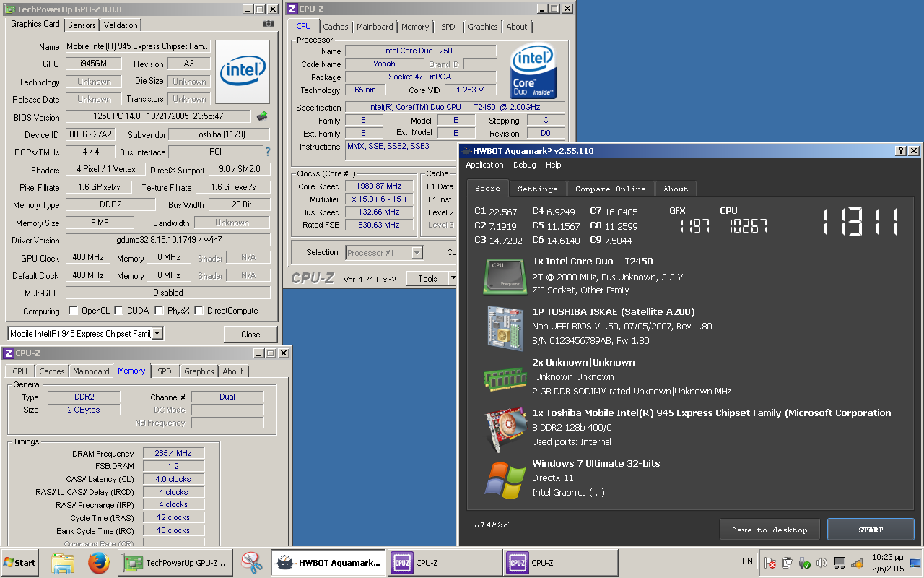Open Windows Explorer from the taskbar

click(x=63, y=563)
